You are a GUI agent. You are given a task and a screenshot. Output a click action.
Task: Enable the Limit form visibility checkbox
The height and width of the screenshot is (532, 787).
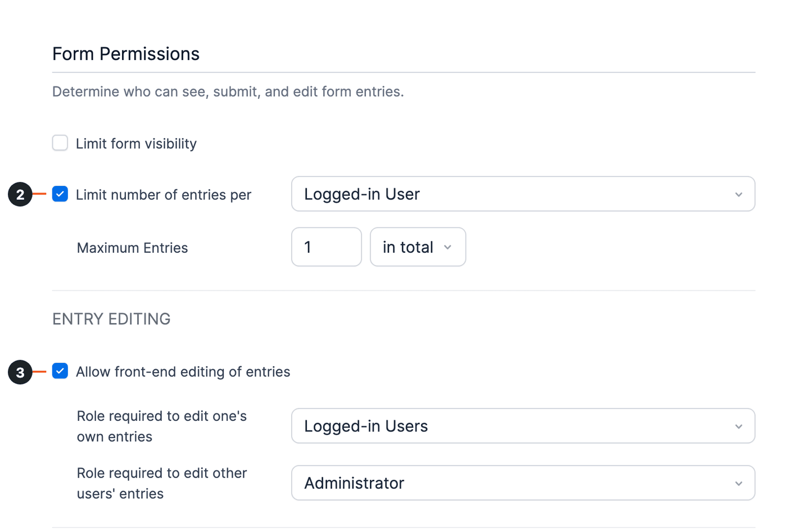click(x=60, y=143)
